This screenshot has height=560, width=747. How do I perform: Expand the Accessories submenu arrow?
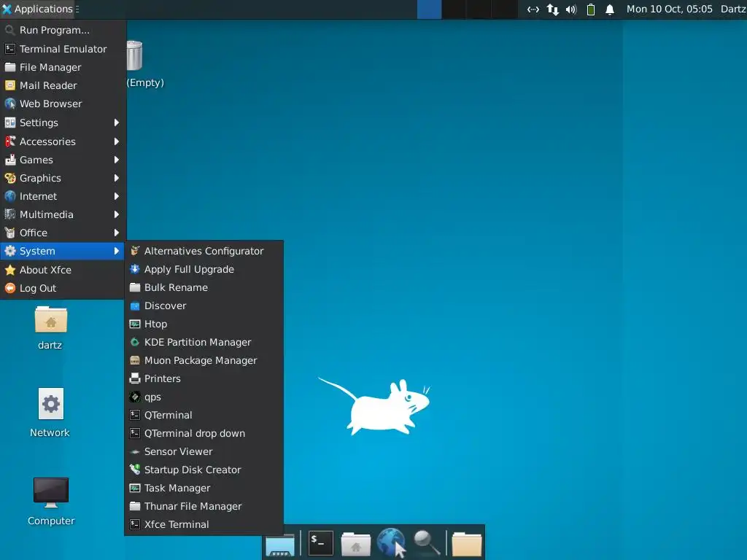(x=116, y=141)
